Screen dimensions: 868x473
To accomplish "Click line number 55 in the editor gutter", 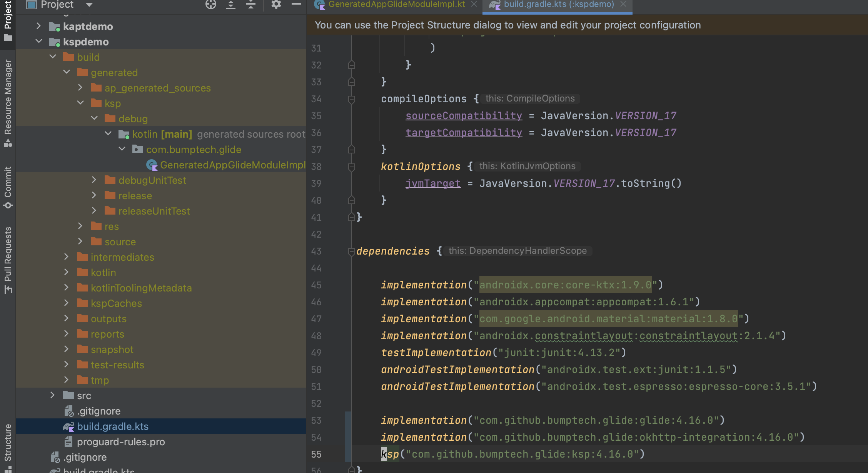I will (x=316, y=454).
